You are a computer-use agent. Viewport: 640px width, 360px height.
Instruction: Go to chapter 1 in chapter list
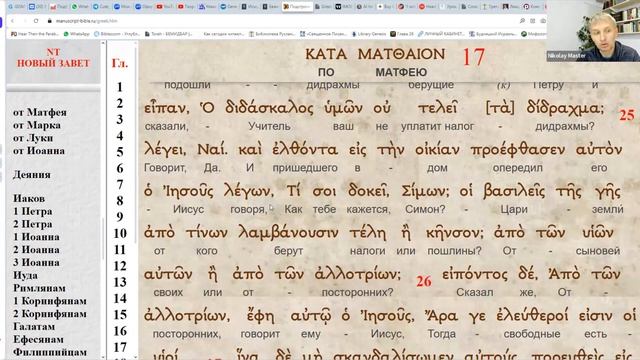click(x=120, y=87)
